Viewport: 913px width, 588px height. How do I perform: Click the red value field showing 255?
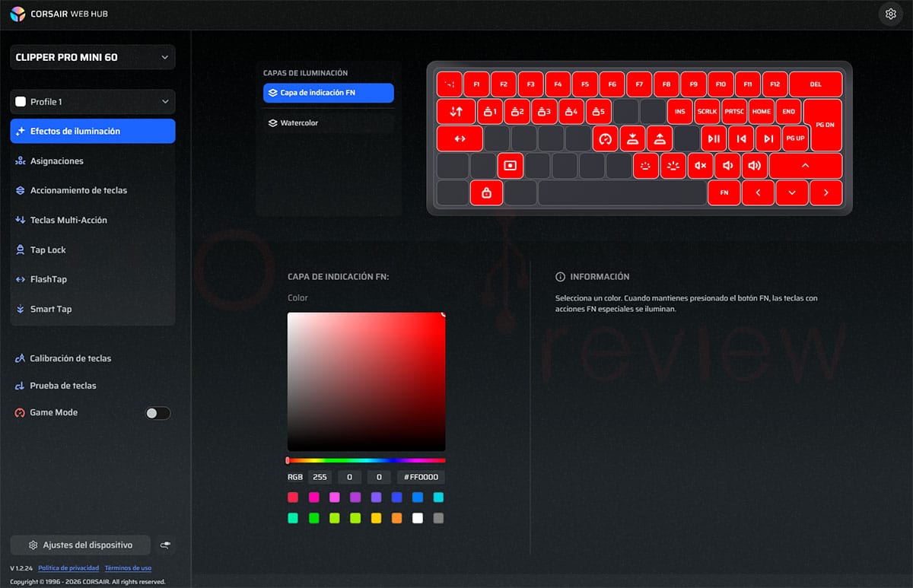(x=320, y=478)
